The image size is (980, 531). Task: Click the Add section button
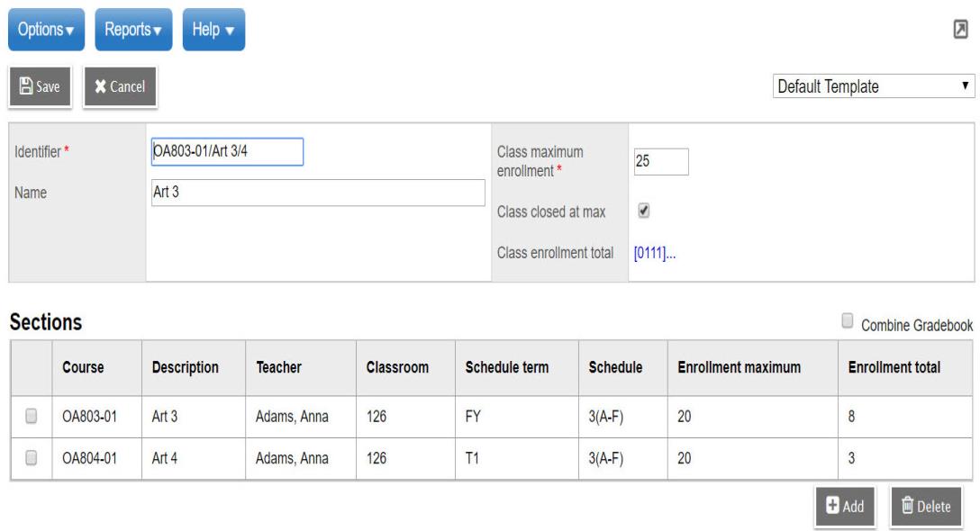pyautogui.click(x=844, y=506)
